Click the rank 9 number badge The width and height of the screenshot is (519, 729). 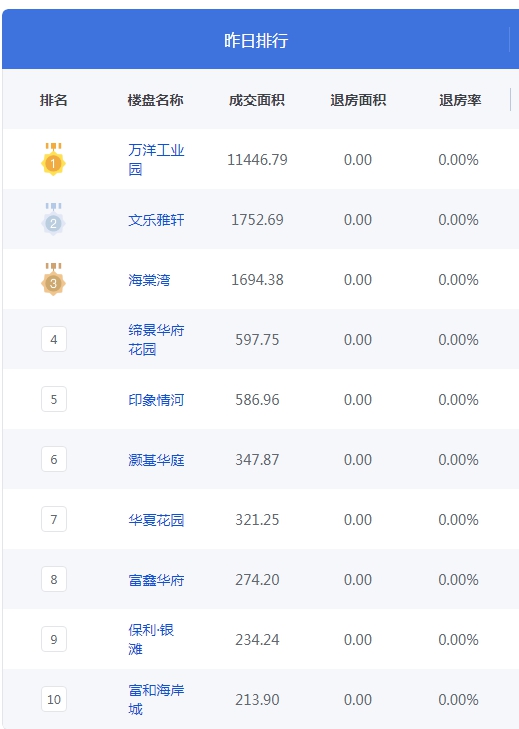click(54, 639)
